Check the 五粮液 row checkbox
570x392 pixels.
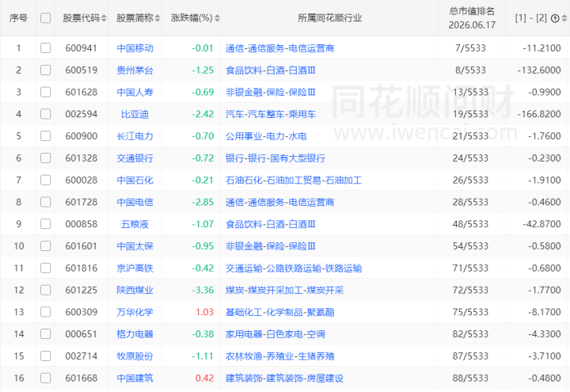point(45,224)
